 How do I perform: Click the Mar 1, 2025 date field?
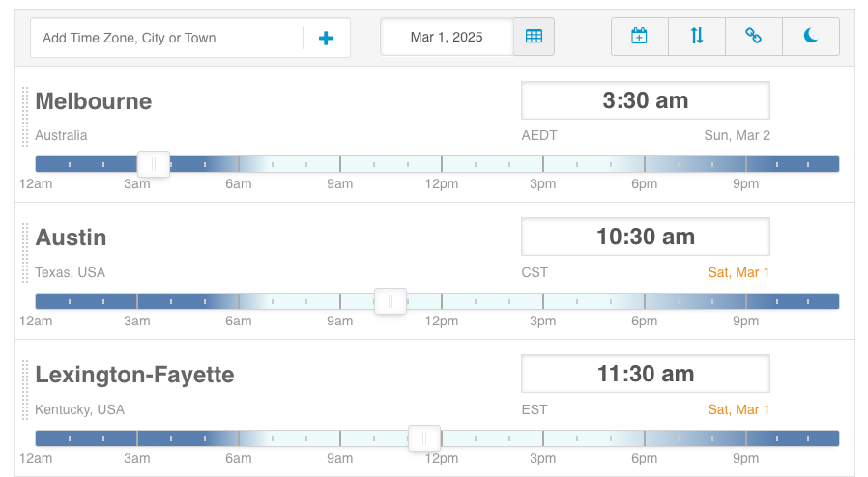(446, 37)
